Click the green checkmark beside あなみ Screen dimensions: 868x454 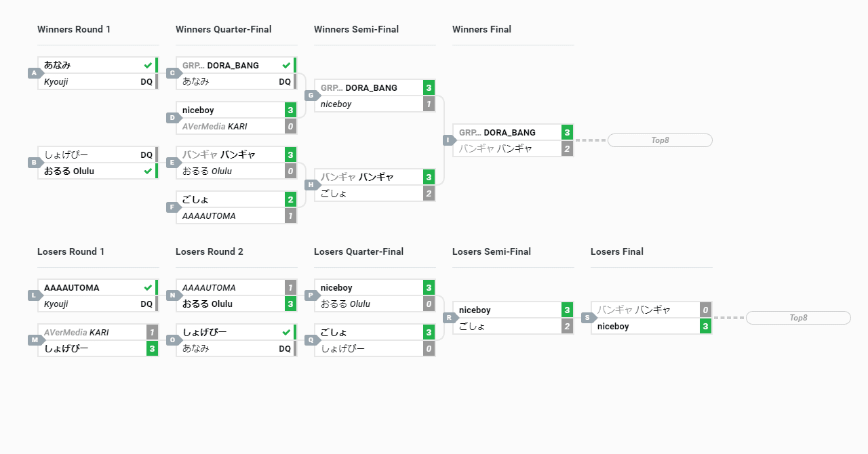pyautogui.click(x=148, y=64)
